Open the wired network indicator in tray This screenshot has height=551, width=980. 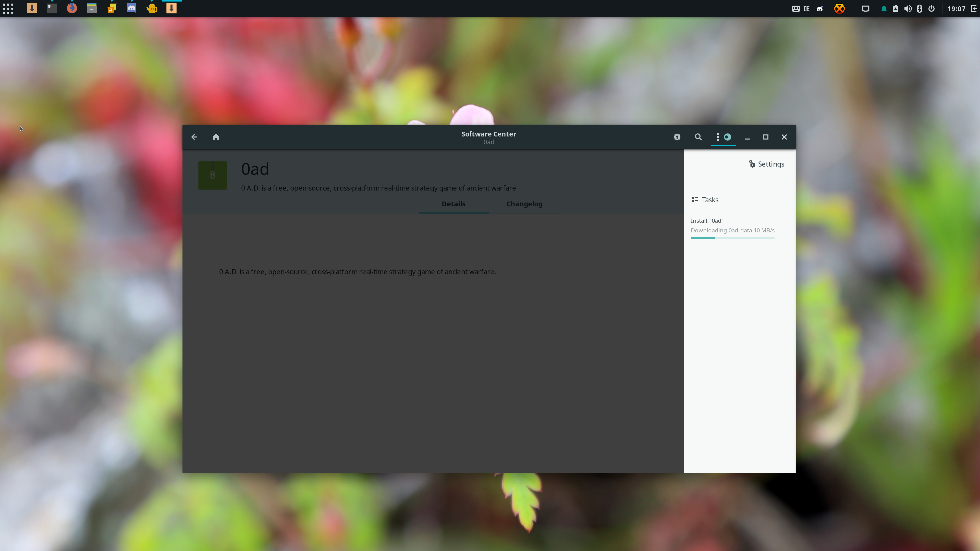coord(865,8)
